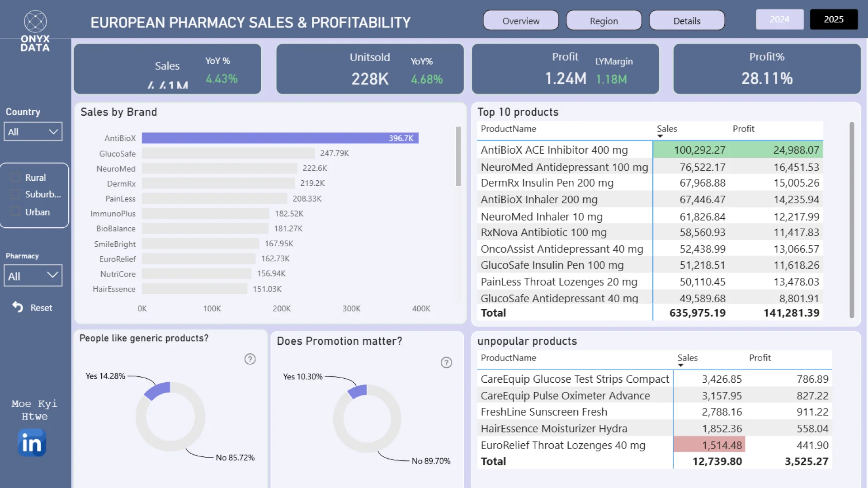Viewport: 868px width, 488px height.
Task: Open the LinkedIn profile icon
Action: click(32, 443)
